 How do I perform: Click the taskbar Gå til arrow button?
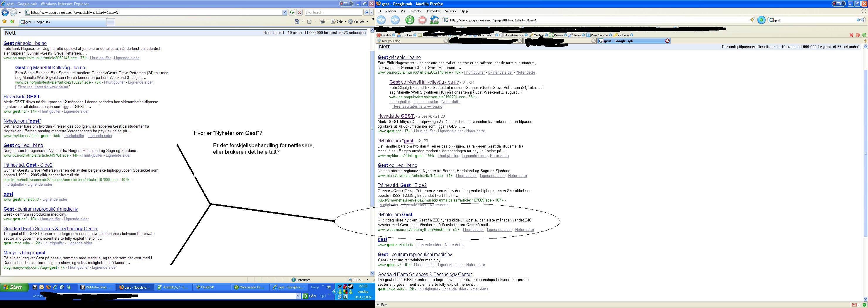tap(305, 296)
